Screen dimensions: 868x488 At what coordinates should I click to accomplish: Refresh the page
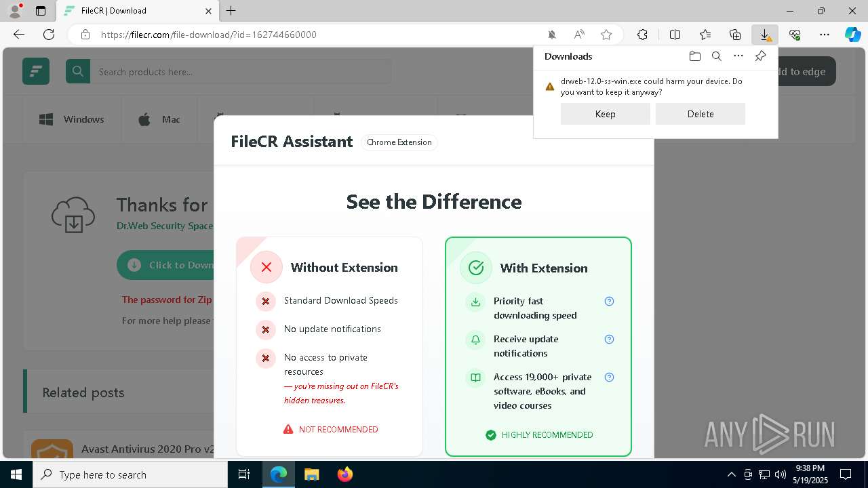49,35
